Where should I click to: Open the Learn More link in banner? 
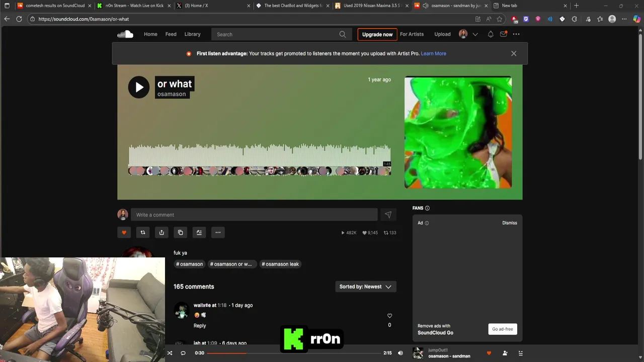click(x=433, y=53)
